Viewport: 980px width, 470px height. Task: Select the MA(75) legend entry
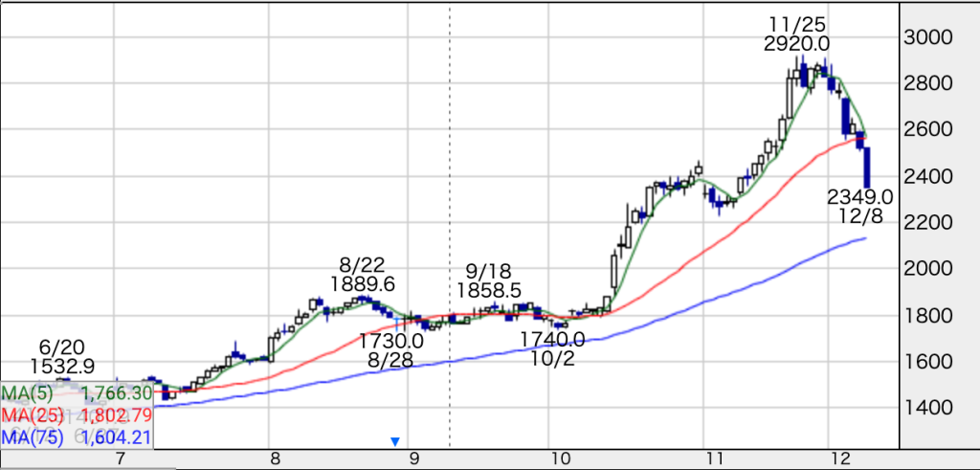coord(75,437)
